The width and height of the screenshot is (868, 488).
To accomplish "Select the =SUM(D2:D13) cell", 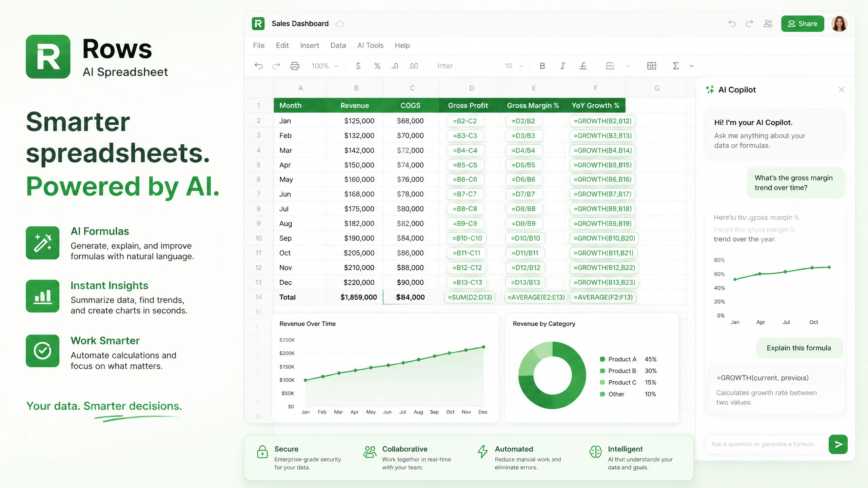I will click(x=470, y=297).
